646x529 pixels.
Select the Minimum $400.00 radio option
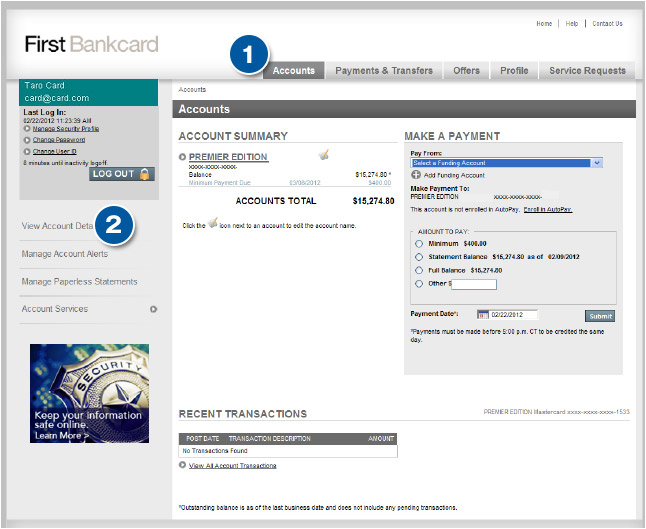click(x=419, y=243)
